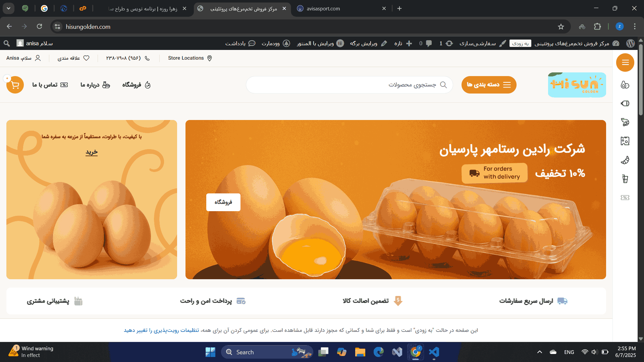Click the فروشگاه button on the banner
644x362 pixels.
(223, 202)
